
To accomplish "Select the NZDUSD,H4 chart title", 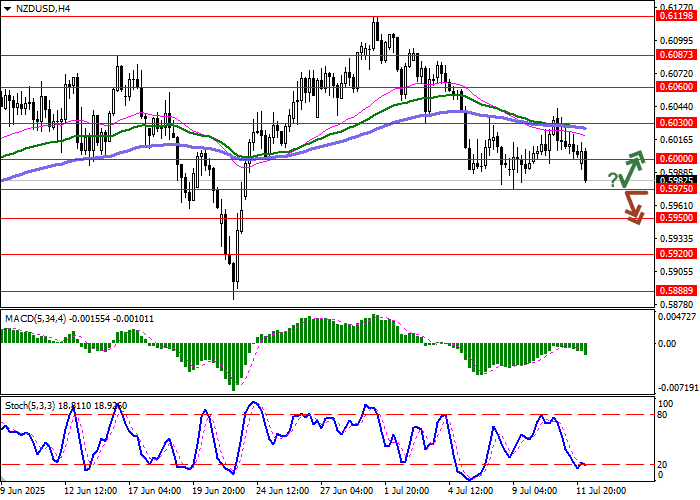I will point(43,8).
